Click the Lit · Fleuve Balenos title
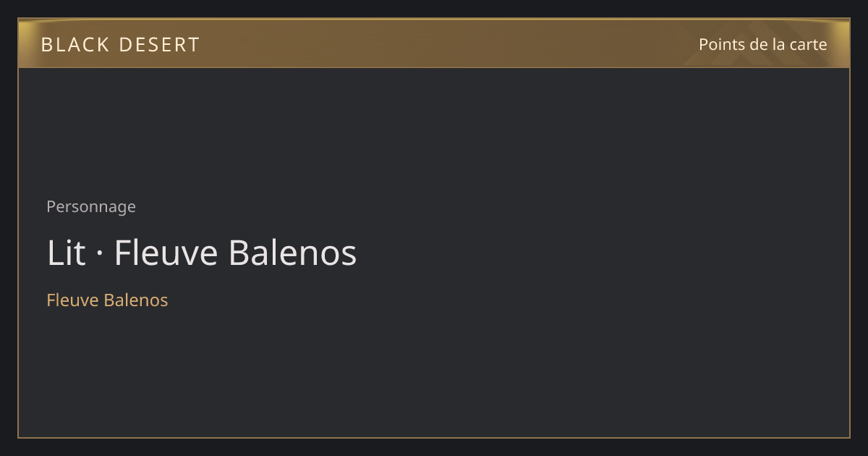This screenshot has width=868, height=456. pos(202,253)
